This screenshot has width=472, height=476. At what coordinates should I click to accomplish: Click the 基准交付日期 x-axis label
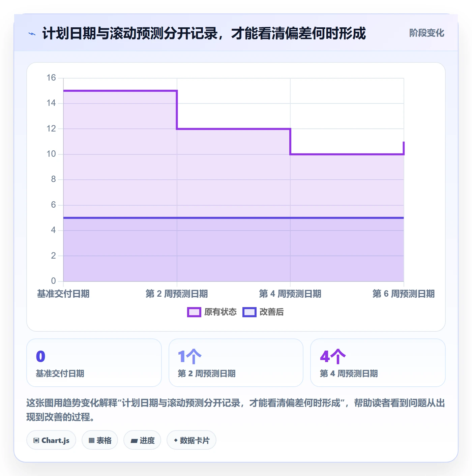point(63,294)
